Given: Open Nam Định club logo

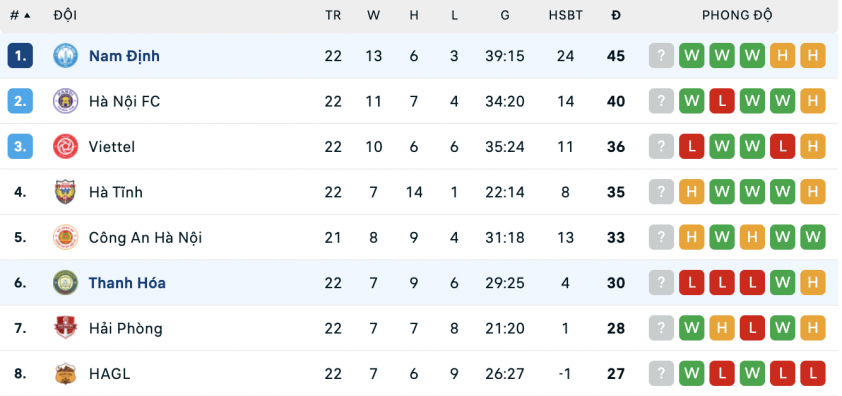Looking at the screenshot, I should point(66,56).
